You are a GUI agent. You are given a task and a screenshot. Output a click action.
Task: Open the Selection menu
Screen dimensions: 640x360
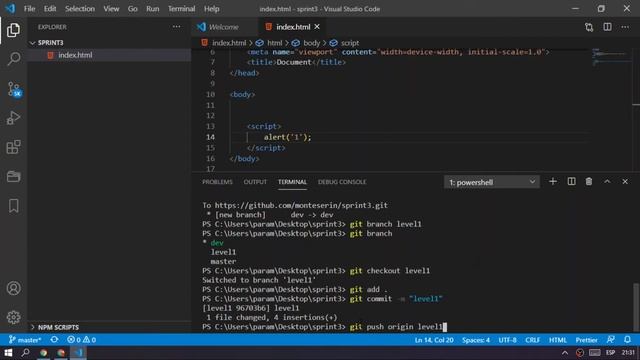click(80, 9)
